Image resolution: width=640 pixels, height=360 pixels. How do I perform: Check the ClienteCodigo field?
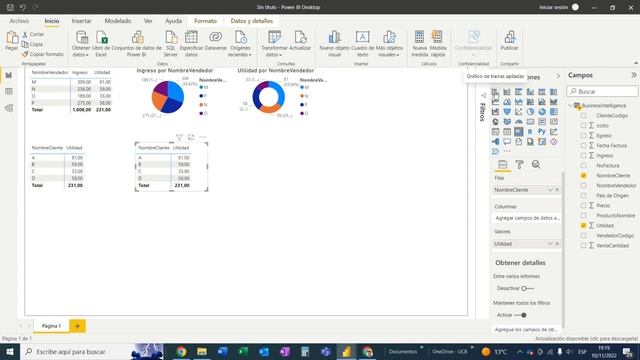coord(583,116)
